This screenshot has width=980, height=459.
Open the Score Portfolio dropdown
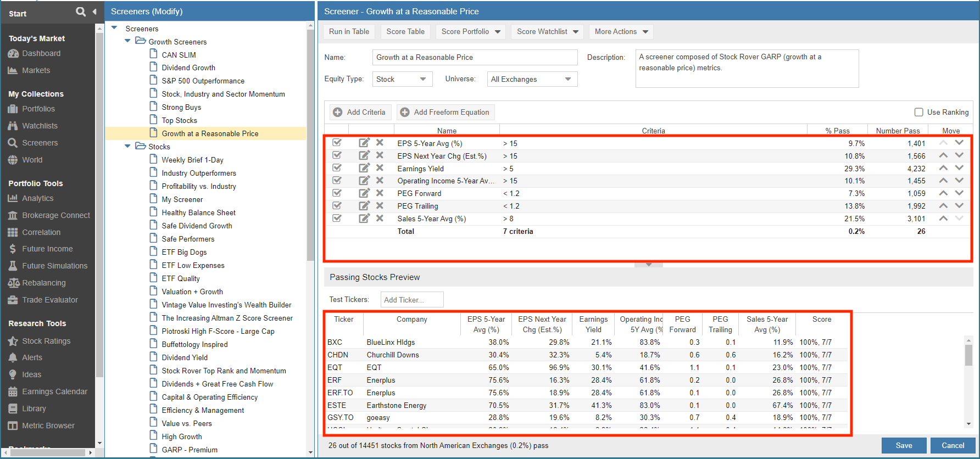pyautogui.click(x=471, y=32)
